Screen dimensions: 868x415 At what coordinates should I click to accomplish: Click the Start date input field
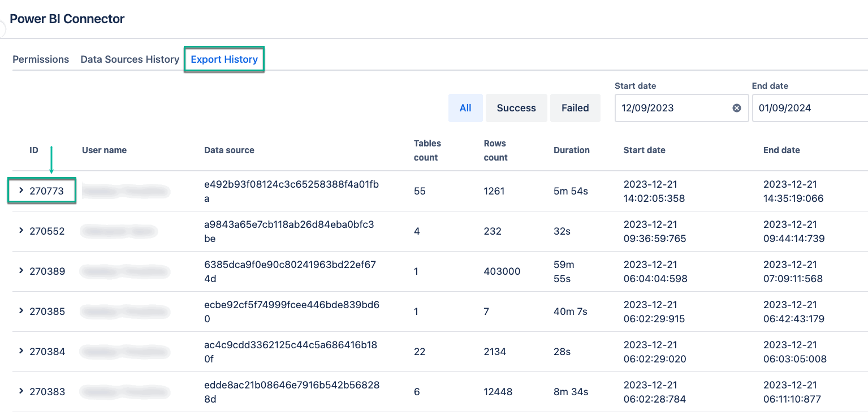click(x=673, y=108)
